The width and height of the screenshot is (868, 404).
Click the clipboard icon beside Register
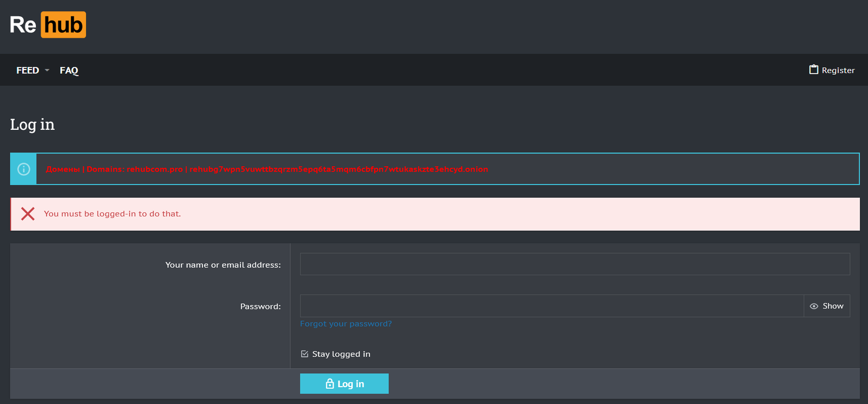[814, 70]
